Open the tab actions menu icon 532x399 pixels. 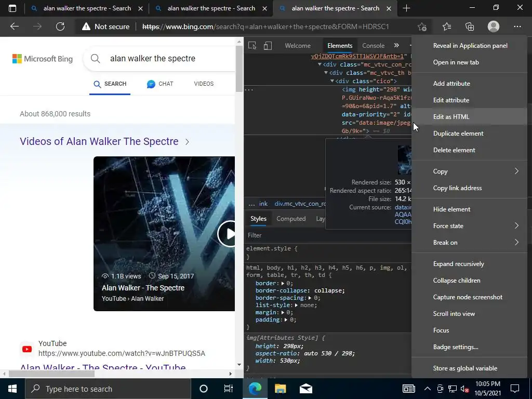pyautogui.click(x=12, y=8)
